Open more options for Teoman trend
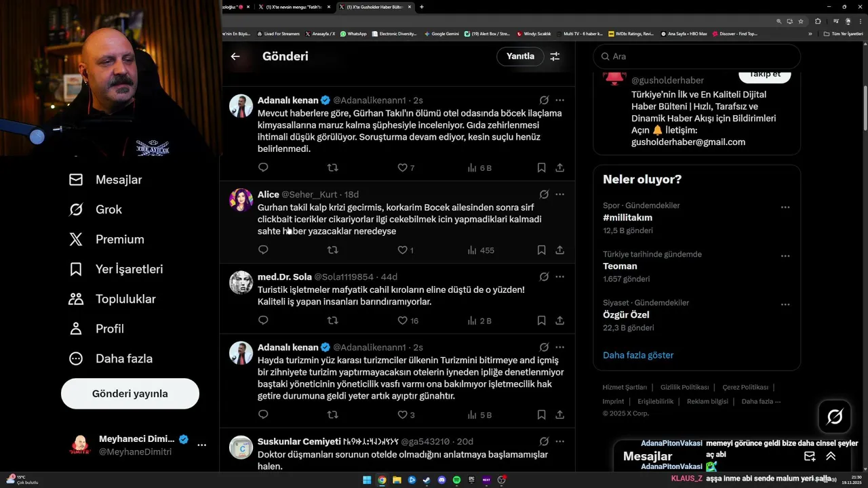The width and height of the screenshot is (868, 488). pos(785,256)
